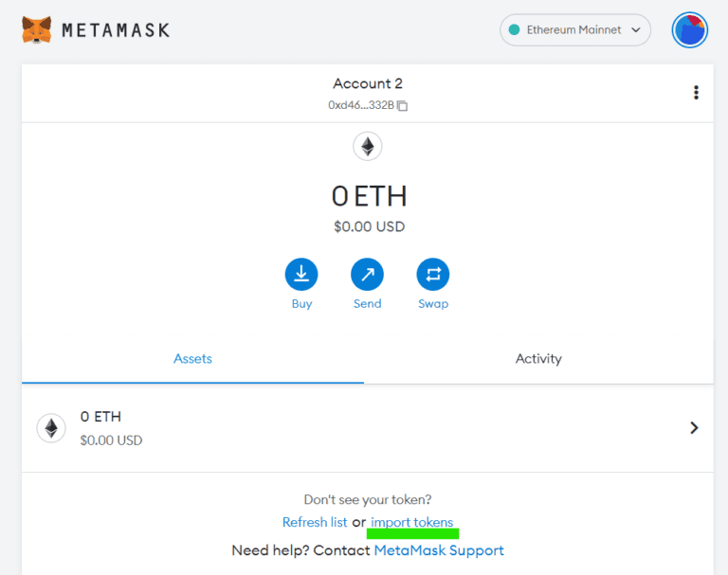Copy the account address with the clipboard icon

[403, 106]
